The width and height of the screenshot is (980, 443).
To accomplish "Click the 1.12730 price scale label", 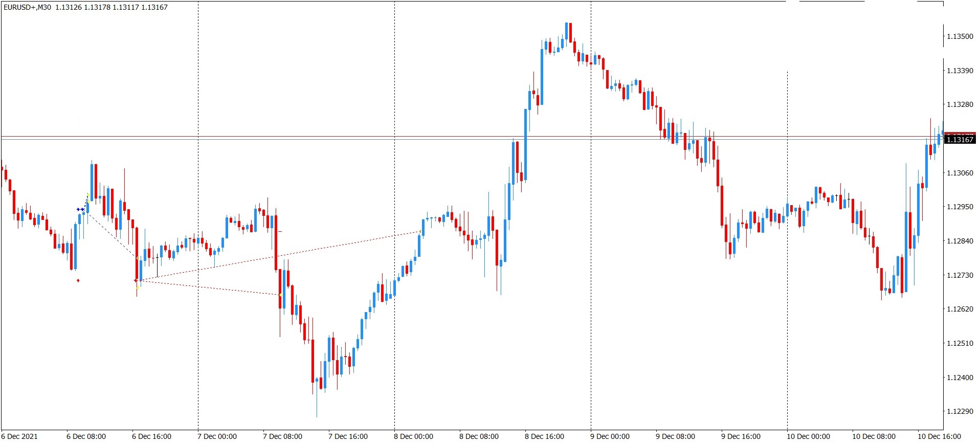I will pyautogui.click(x=960, y=275).
